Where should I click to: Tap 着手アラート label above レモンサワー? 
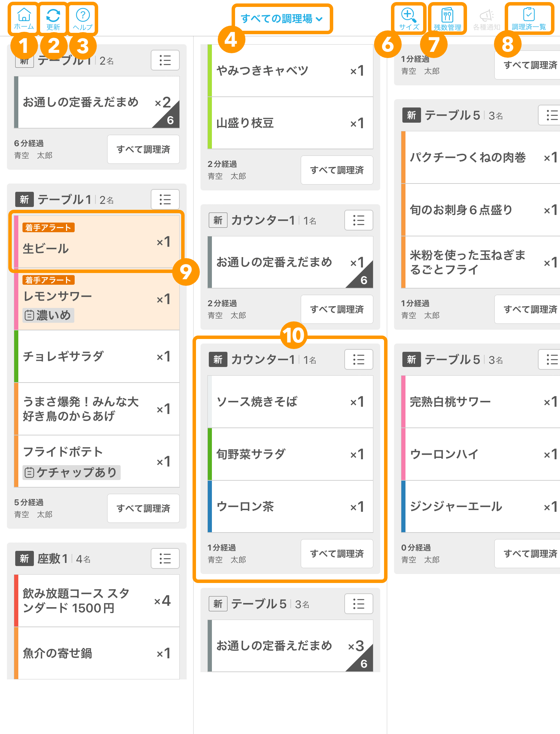pos(48,280)
